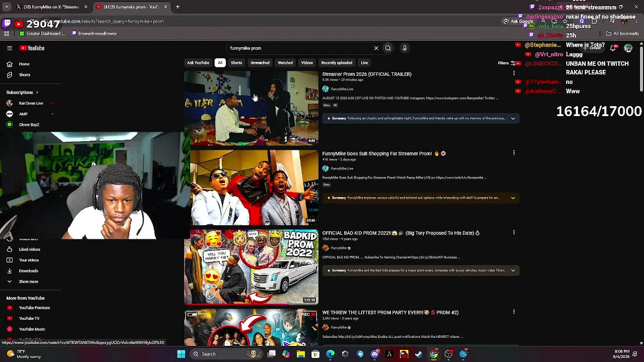The width and height of the screenshot is (644, 362).
Task: Open more actions for Littest Prom Party video
Action: point(514,312)
